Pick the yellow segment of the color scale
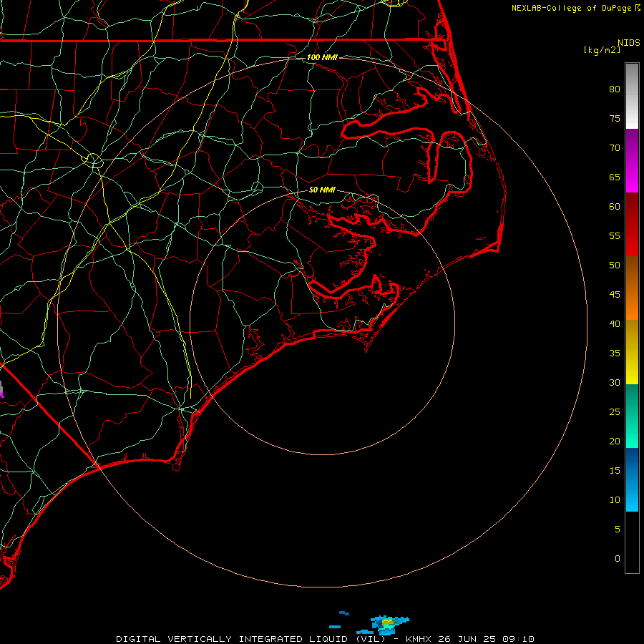 [632, 352]
